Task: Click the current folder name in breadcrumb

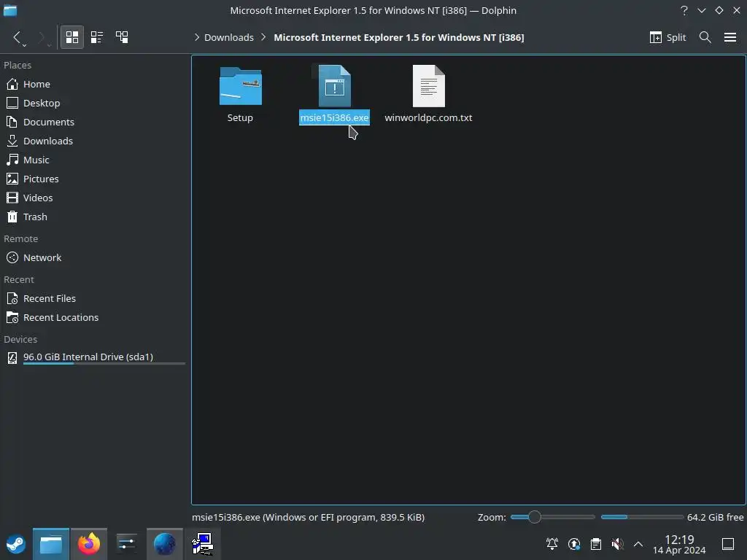Action: tap(399, 38)
